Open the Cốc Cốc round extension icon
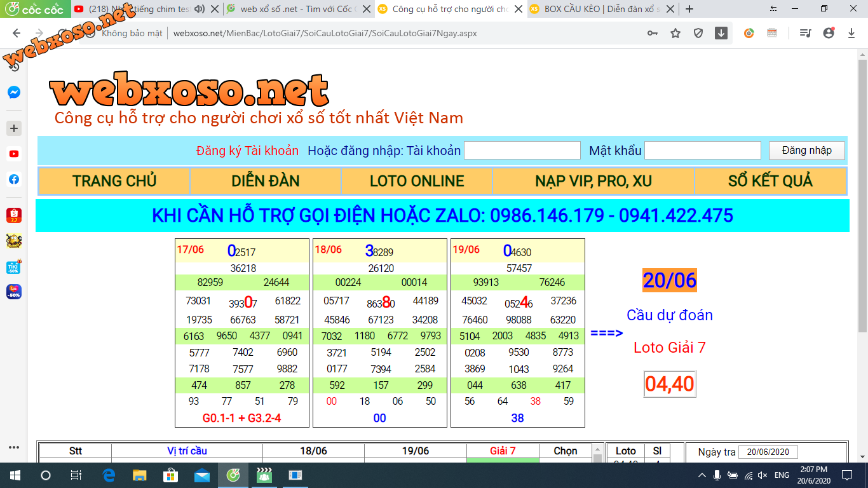 click(x=749, y=33)
